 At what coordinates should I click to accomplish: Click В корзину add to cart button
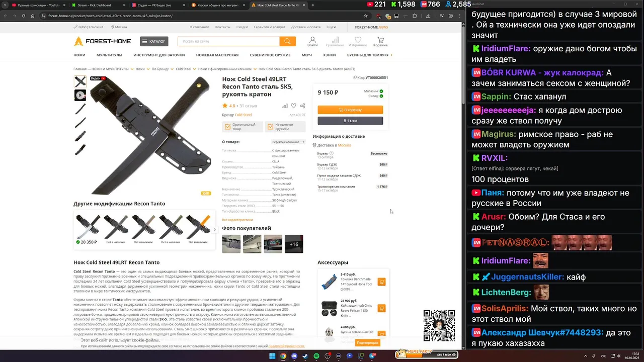point(350,110)
